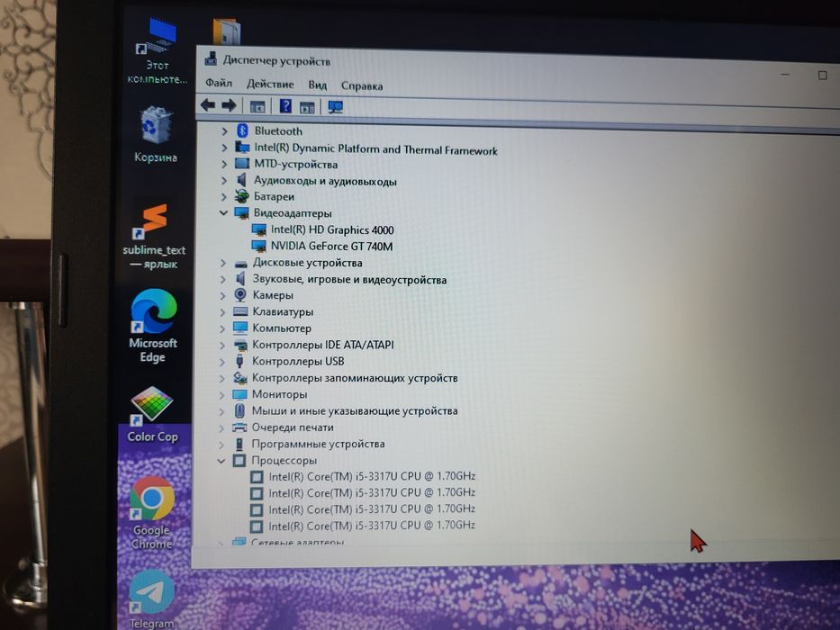Expand Intel Dynamic Platform and Thermal Framework
Image resolution: width=840 pixels, height=630 pixels.
(x=224, y=148)
